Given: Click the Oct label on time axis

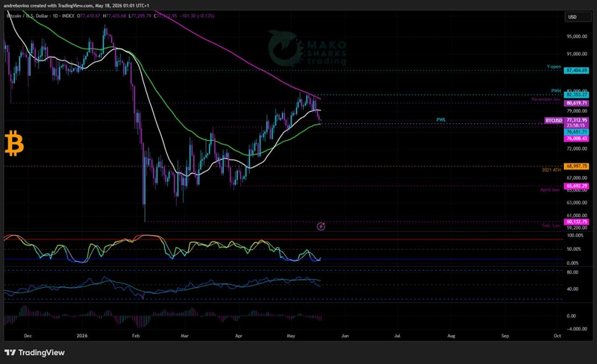Looking at the screenshot, I should 557,336.
